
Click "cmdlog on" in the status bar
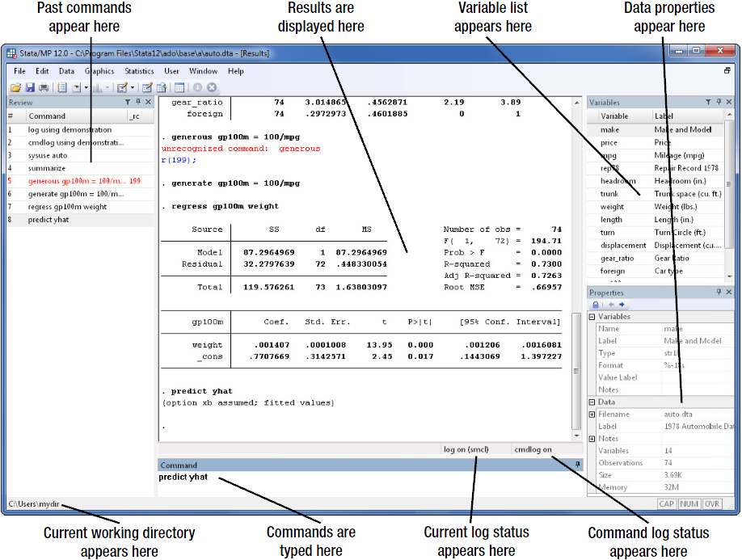533,449
